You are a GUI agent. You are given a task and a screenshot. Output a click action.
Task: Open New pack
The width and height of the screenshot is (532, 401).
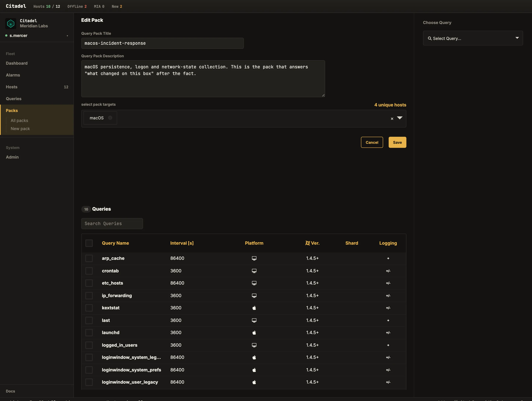pyautogui.click(x=20, y=129)
